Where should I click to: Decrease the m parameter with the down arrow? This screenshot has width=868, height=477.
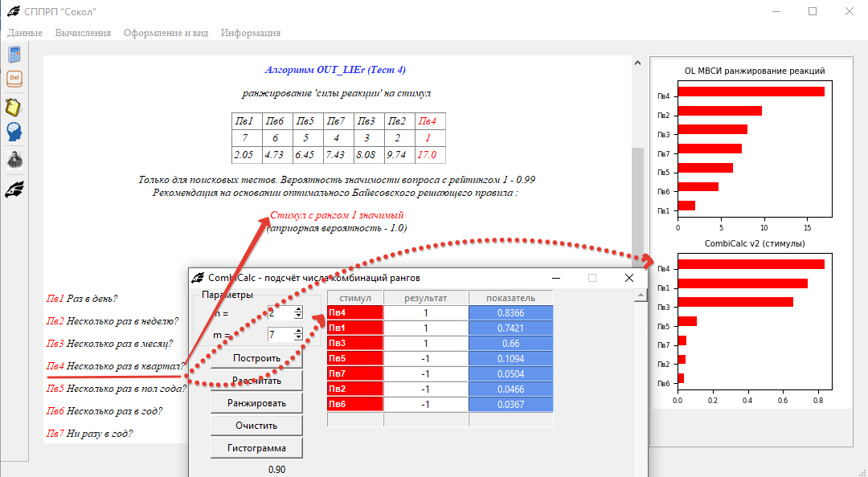click(x=298, y=337)
